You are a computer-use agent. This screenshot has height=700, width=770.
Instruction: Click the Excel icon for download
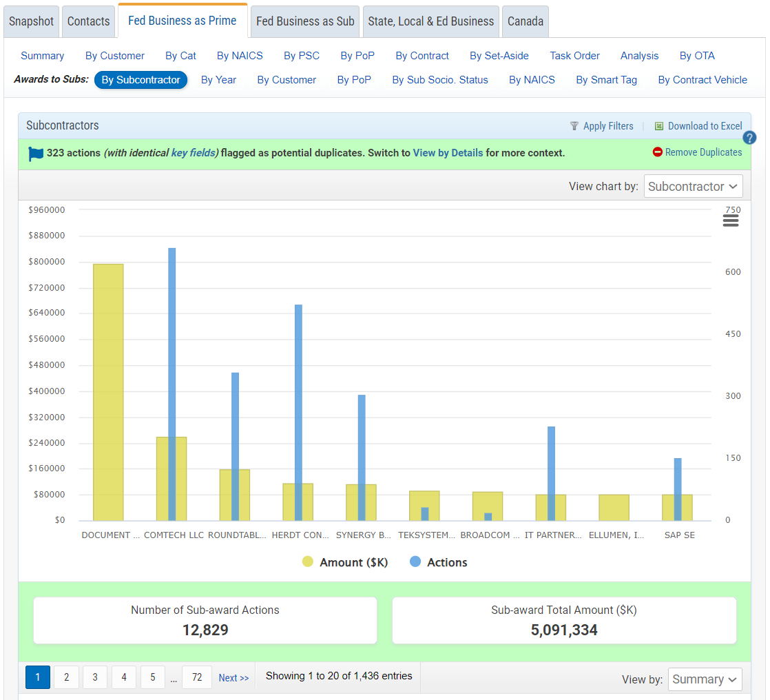[x=659, y=126]
